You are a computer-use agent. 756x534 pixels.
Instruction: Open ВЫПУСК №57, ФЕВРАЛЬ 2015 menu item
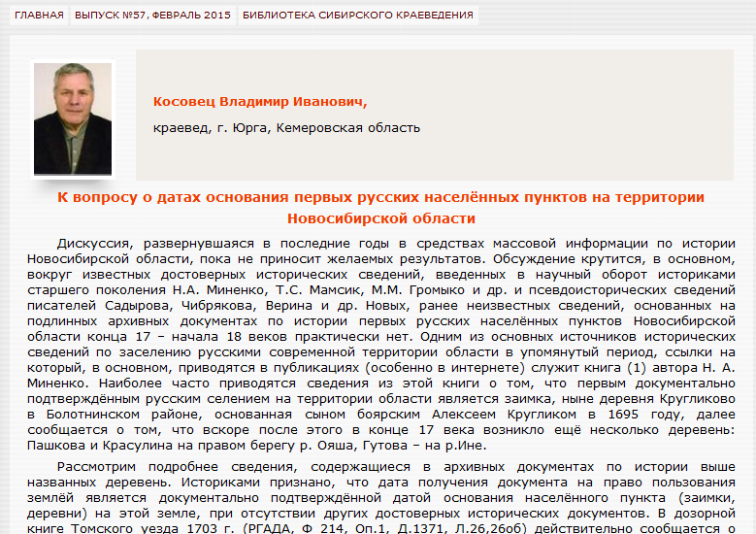tap(152, 15)
